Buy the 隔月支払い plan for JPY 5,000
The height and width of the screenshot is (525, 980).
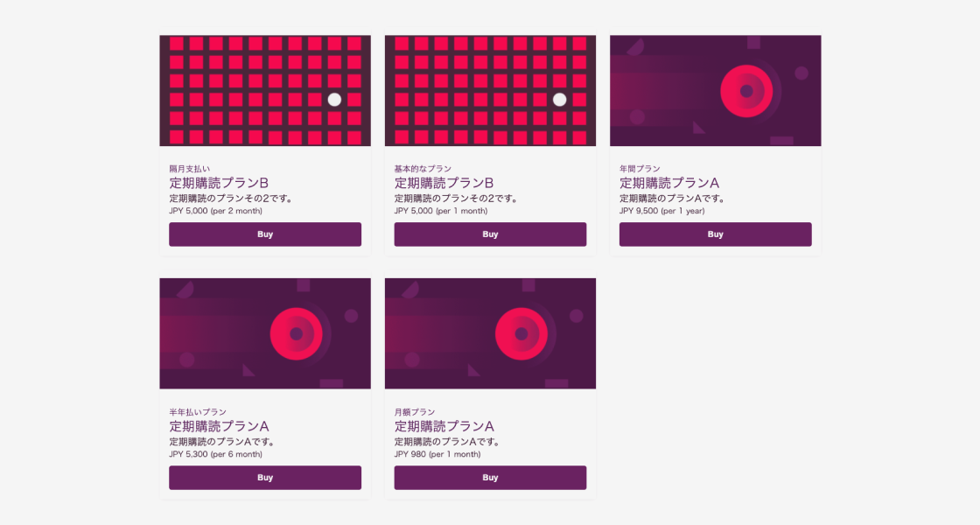265,234
